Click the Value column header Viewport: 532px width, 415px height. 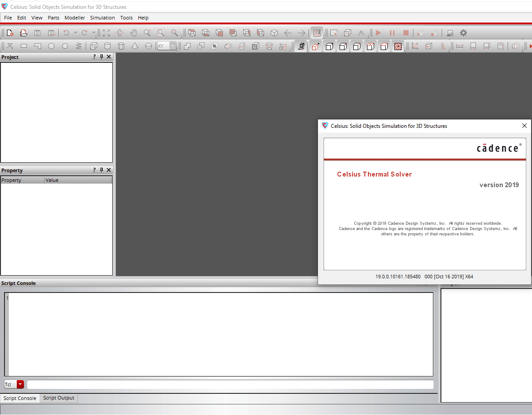(x=78, y=180)
